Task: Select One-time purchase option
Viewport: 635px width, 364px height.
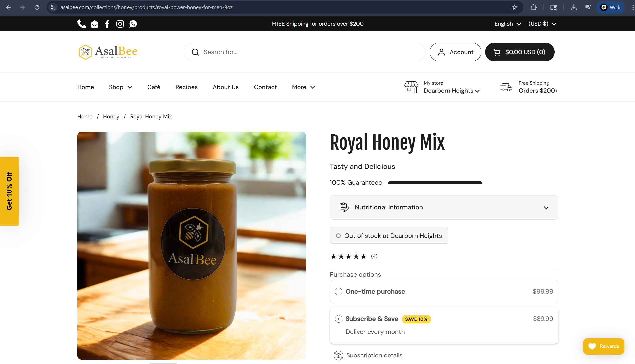Action: [444, 292]
